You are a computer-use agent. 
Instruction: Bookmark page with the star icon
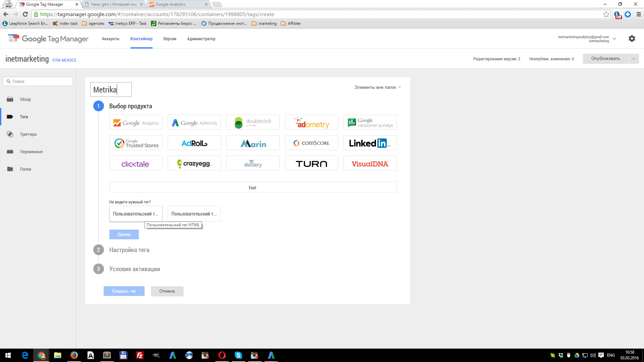pos(606,14)
